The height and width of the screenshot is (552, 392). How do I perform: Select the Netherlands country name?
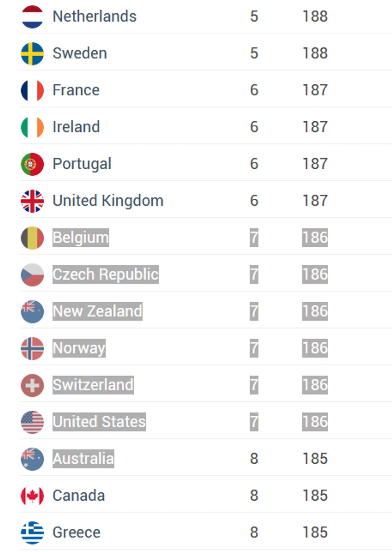coord(94,17)
